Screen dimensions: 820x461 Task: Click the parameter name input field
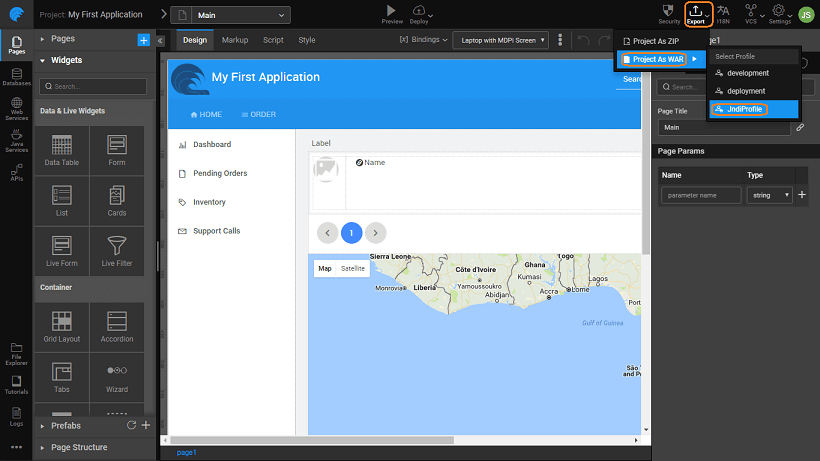(x=700, y=195)
